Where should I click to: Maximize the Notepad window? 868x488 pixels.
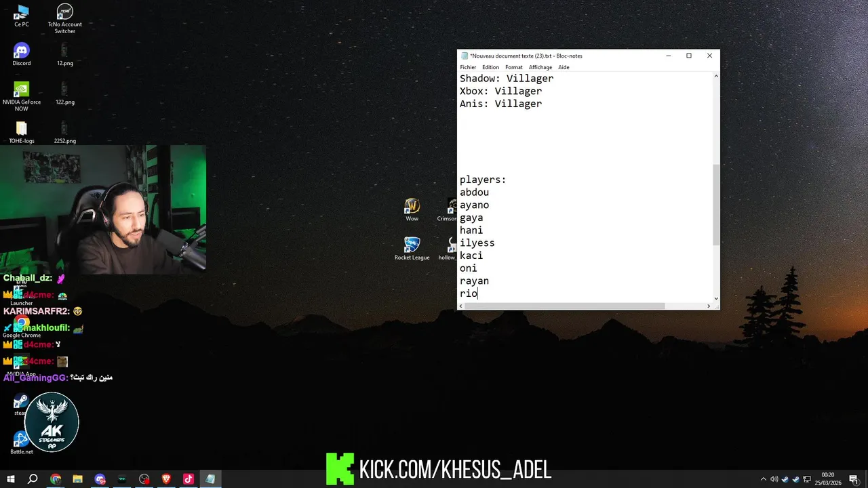(x=689, y=56)
